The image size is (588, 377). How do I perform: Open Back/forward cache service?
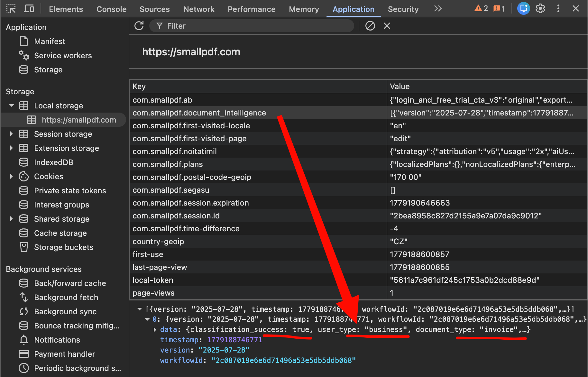coord(70,283)
